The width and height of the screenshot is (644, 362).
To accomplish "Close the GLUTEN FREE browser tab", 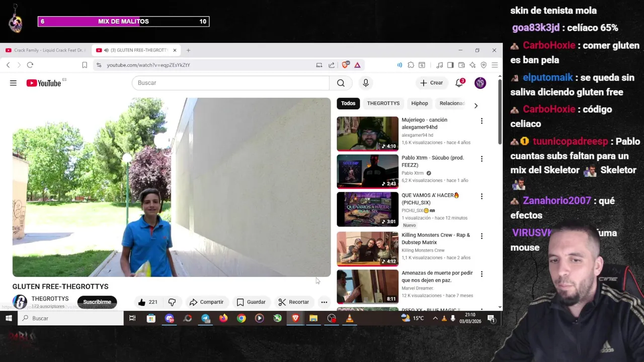I will (175, 50).
